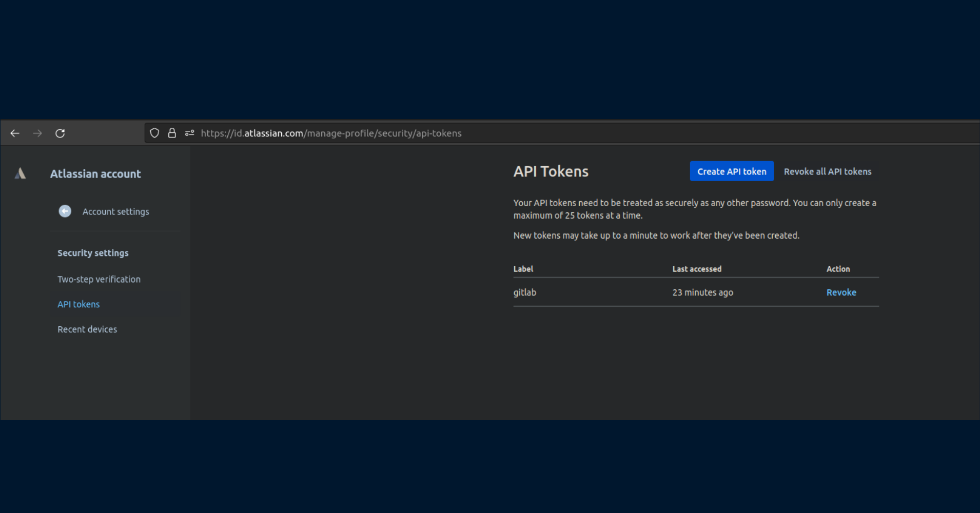Reload the page with the refresh icon
The height and width of the screenshot is (513, 980).
tap(60, 133)
